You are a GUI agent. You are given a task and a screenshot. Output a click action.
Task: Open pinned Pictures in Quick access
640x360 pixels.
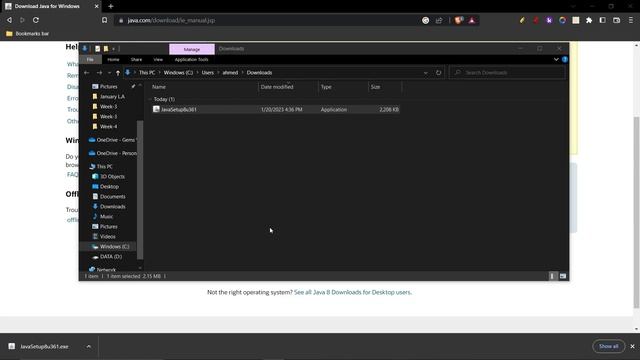point(109,87)
